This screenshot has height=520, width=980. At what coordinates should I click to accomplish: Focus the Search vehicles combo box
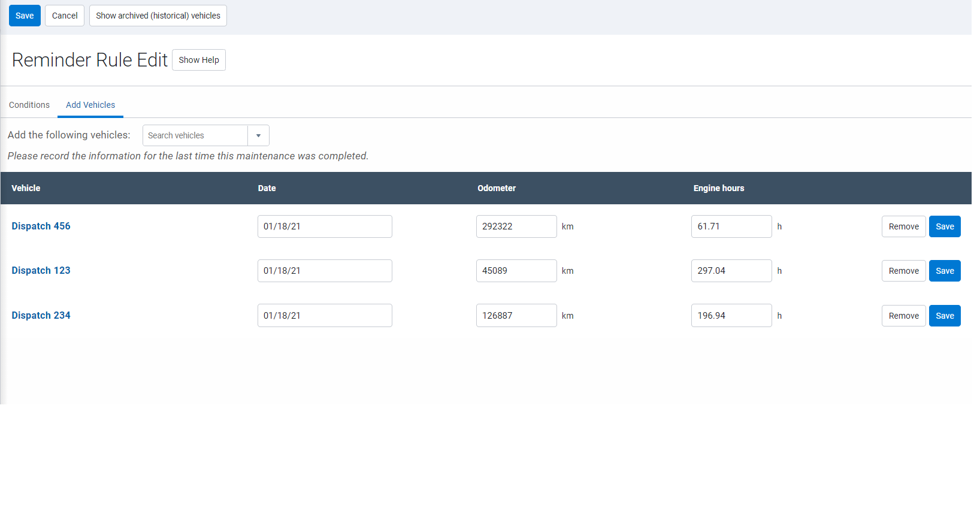tap(195, 135)
